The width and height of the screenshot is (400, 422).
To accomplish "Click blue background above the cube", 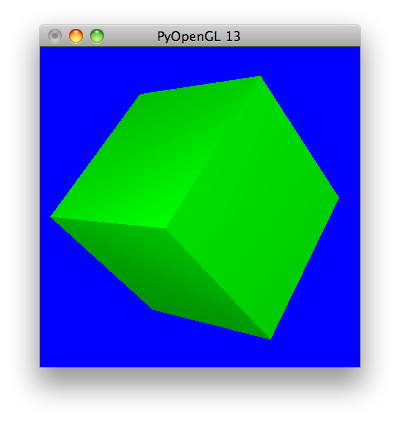I will pos(200,62).
